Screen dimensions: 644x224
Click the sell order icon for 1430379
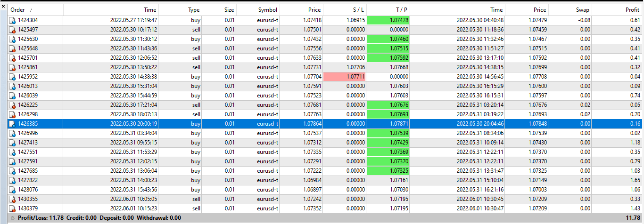[x=13, y=208]
